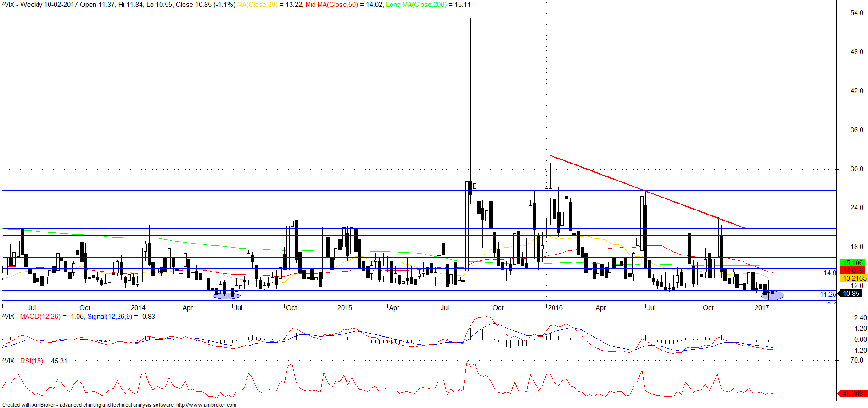Screen dimensions: 868x408
Task: Select the 2015 date axis marker
Action: point(344,308)
